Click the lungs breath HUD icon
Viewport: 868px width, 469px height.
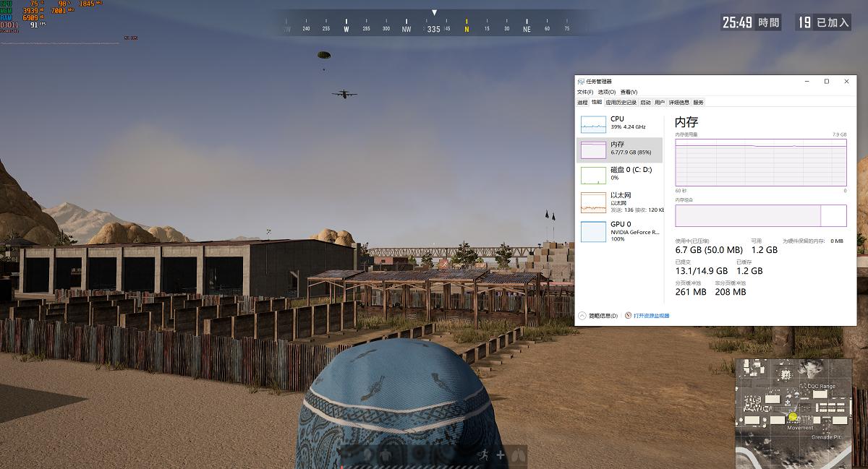pyautogui.click(x=518, y=455)
